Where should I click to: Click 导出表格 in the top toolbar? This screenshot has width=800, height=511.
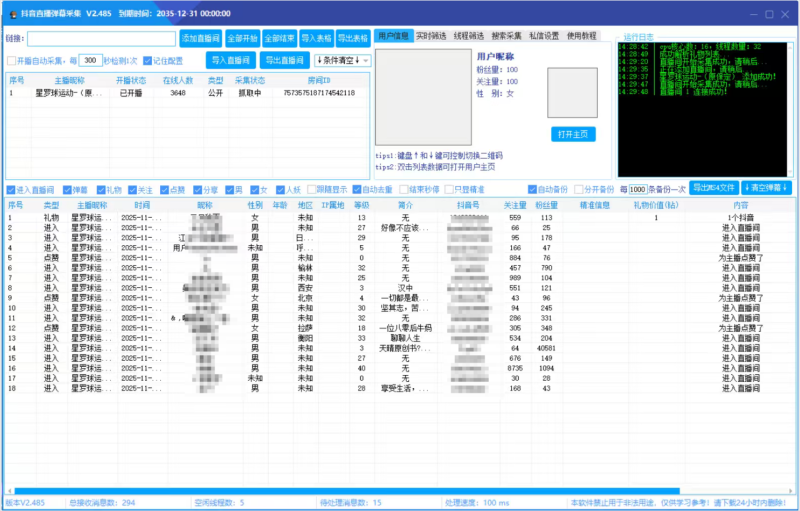pos(352,38)
